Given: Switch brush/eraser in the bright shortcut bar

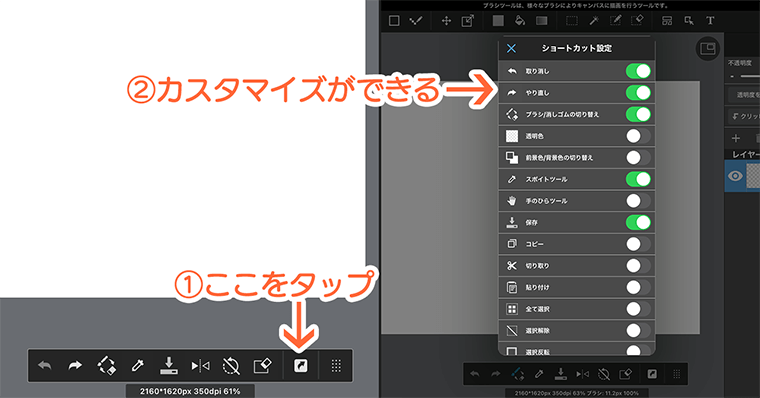Looking at the screenshot, I should (x=107, y=366).
